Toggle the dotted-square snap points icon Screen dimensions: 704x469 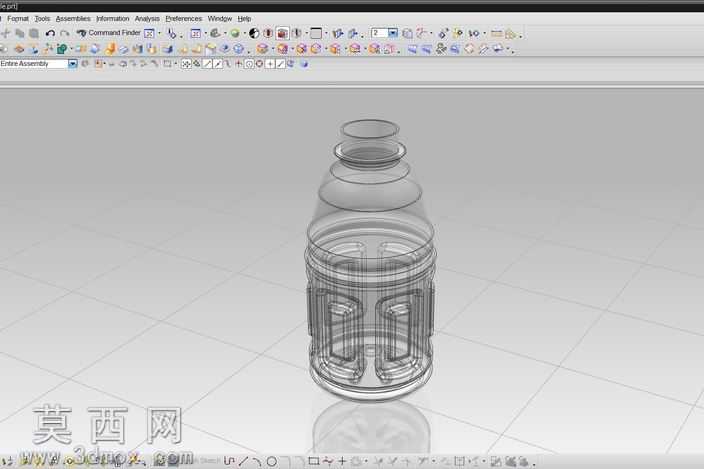coord(186,64)
